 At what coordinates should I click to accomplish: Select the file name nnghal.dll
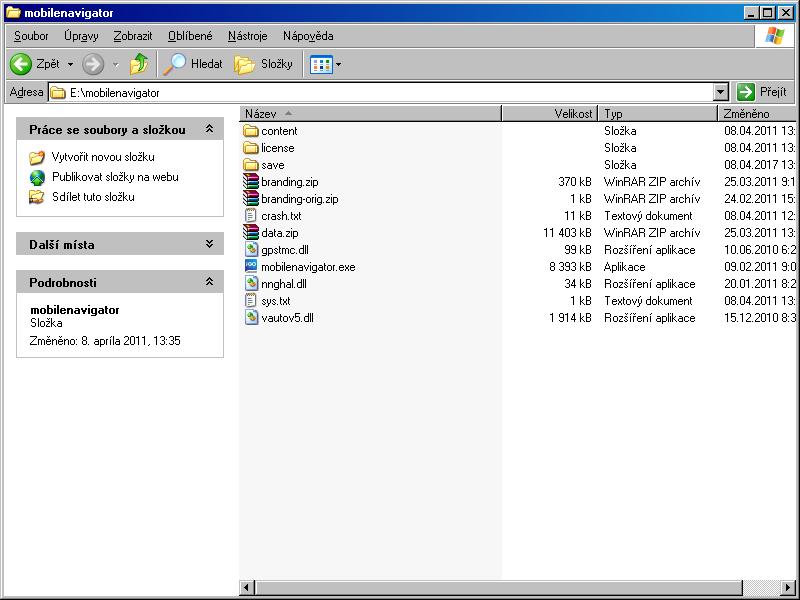tap(284, 284)
